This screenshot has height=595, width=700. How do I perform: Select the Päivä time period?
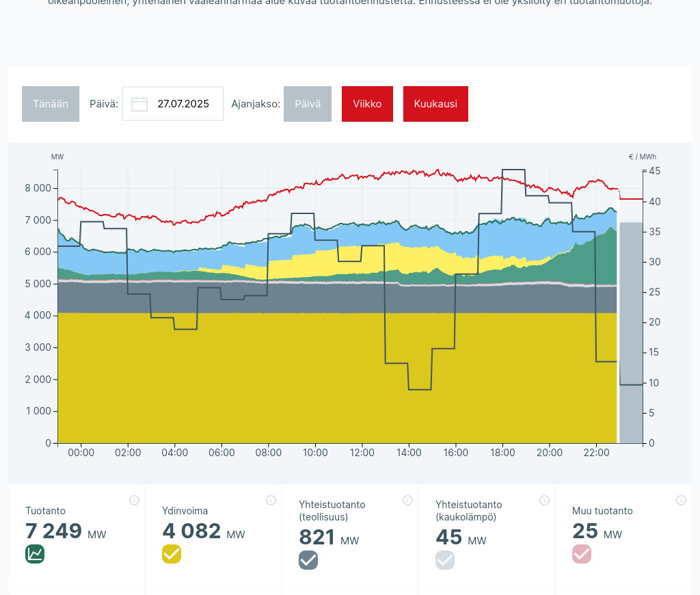(308, 104)
